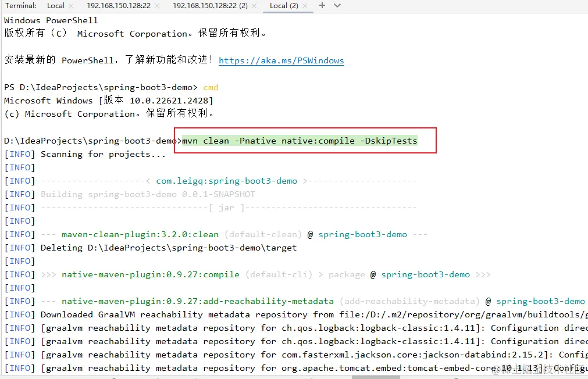Viewport: 588px width, 379px height.
Task: Click the mvn clean -Pnative native:compile command
Action: 300,141
